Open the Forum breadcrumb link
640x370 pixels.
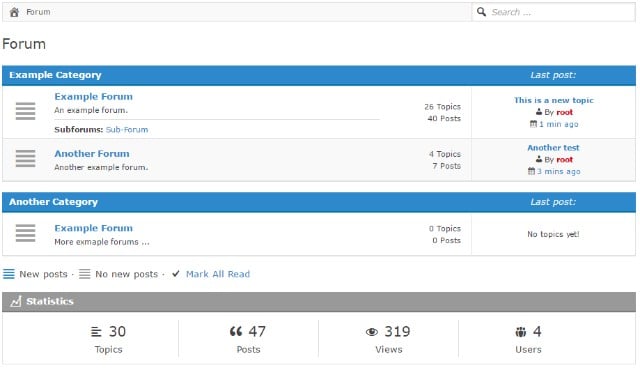38,12
